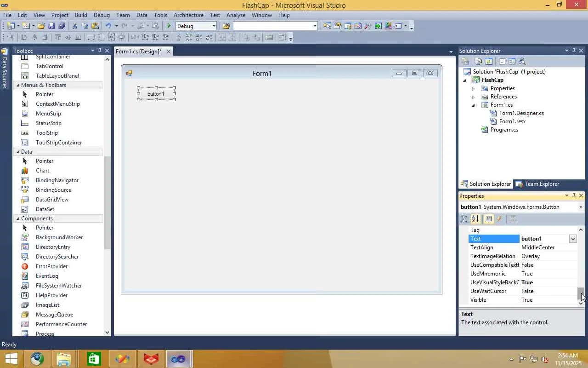Screen dimensions: 588x368
Task: Select the Chart toolbox item
Action: pos(42,171)
